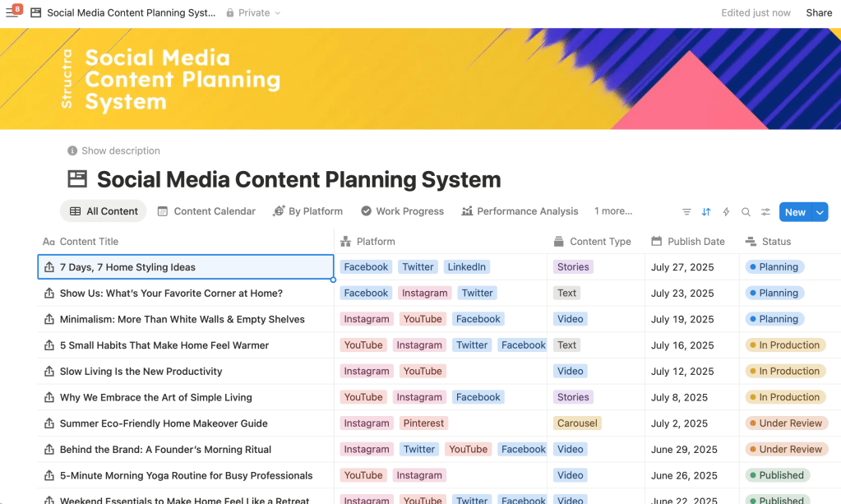Open automations lightning bolt icon
Screen dimensions: 841x504
[726, 212]
